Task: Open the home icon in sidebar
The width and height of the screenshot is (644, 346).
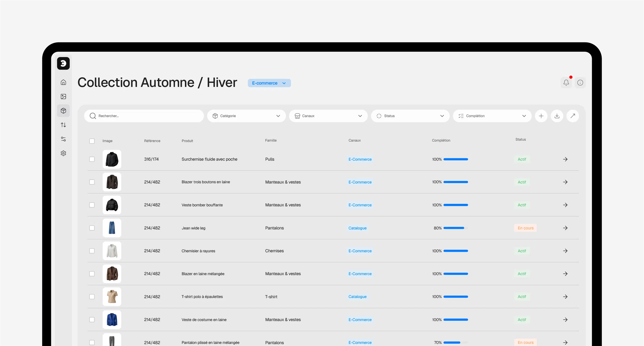Action: (x=64, y=82)
